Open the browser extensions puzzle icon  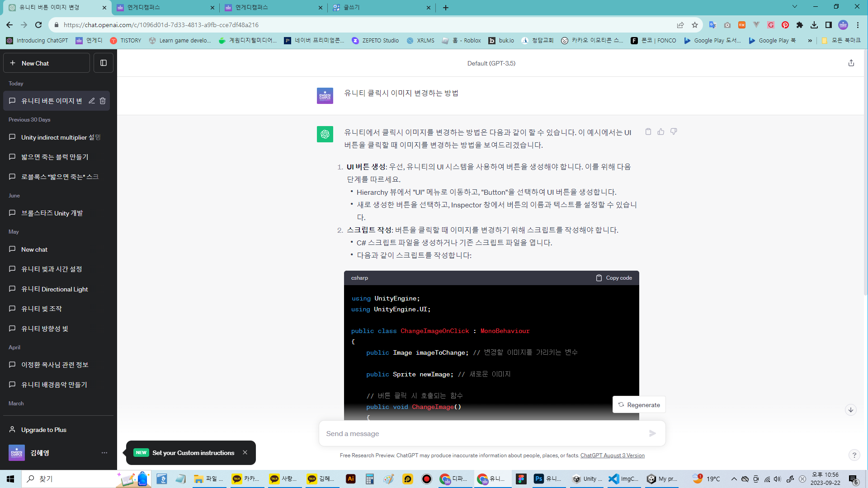(x=799, y=25)
